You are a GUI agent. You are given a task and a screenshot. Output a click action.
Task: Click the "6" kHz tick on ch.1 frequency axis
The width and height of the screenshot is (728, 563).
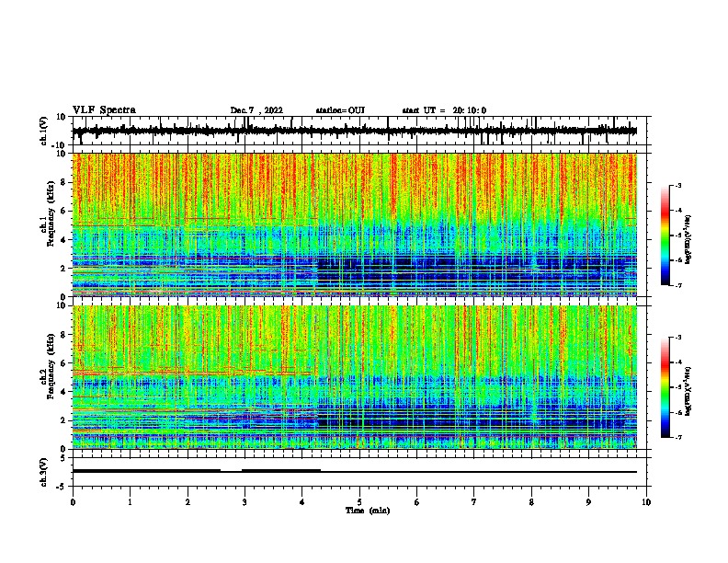[x=63, y=212]
